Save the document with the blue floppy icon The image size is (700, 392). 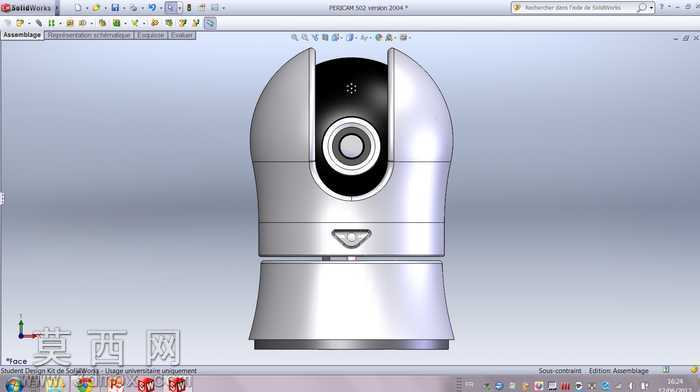coord(115,8)
